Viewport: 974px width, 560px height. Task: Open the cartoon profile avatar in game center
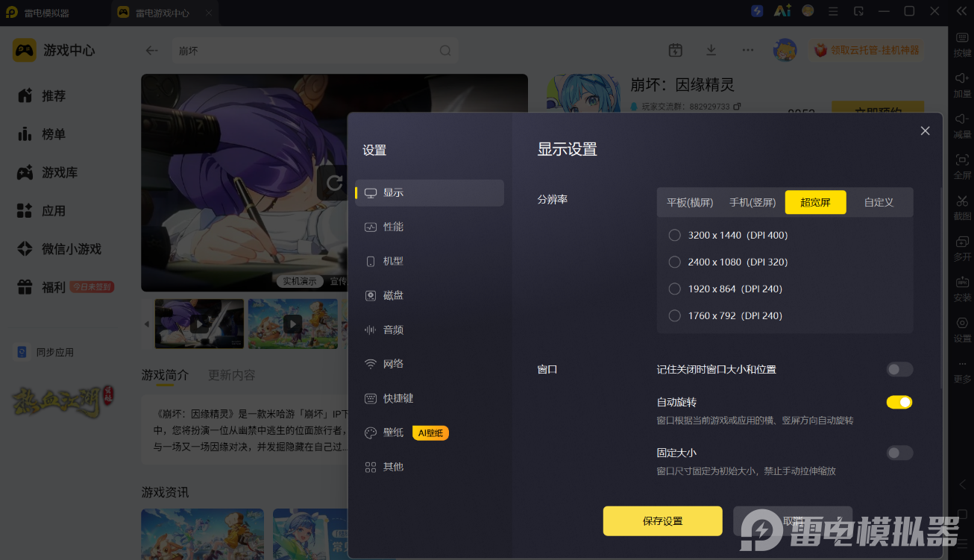(785, 50)
